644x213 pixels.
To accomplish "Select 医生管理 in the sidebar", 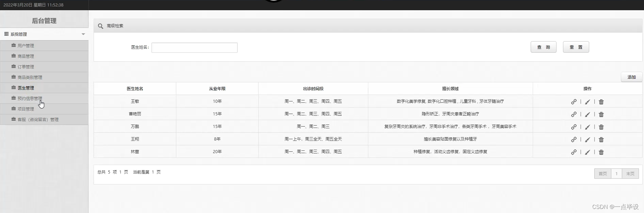I will click(x=44, y=88).
